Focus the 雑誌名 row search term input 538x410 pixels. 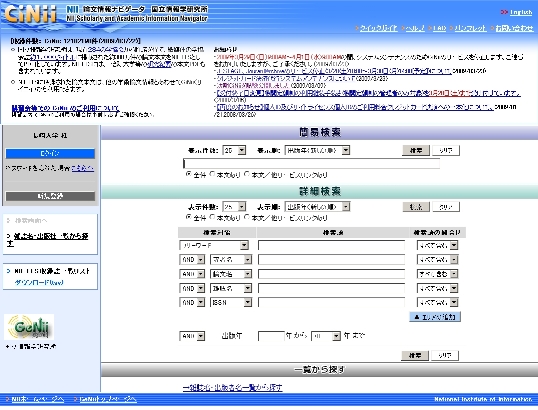point(331,289)
